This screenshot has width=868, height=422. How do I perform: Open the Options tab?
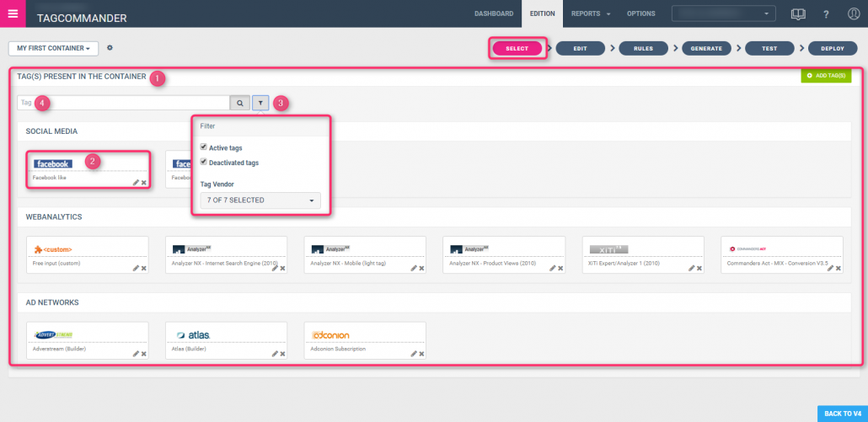pos(640,13)
